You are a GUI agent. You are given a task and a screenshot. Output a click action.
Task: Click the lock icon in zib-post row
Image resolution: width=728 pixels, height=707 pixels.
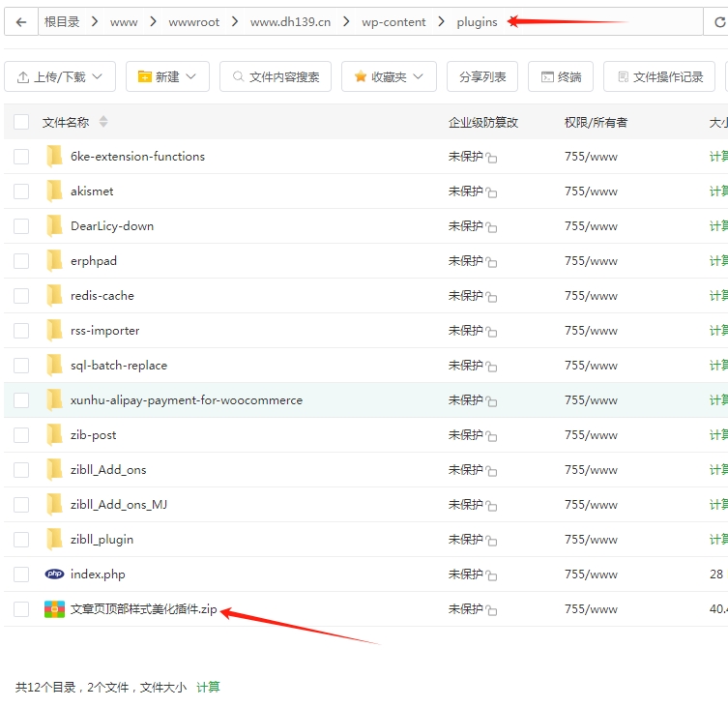coord(491,436)
